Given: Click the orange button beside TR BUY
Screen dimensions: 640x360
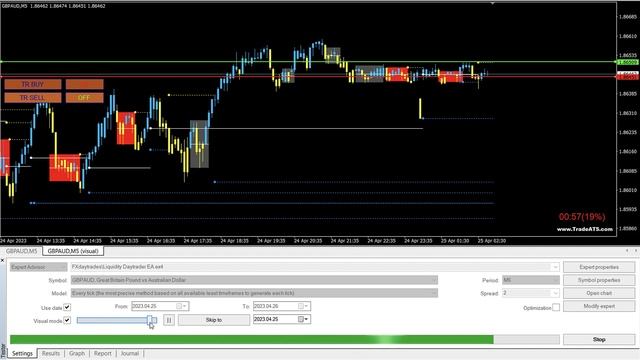Looking at the screenshot, I should click(x=84, y=84).
